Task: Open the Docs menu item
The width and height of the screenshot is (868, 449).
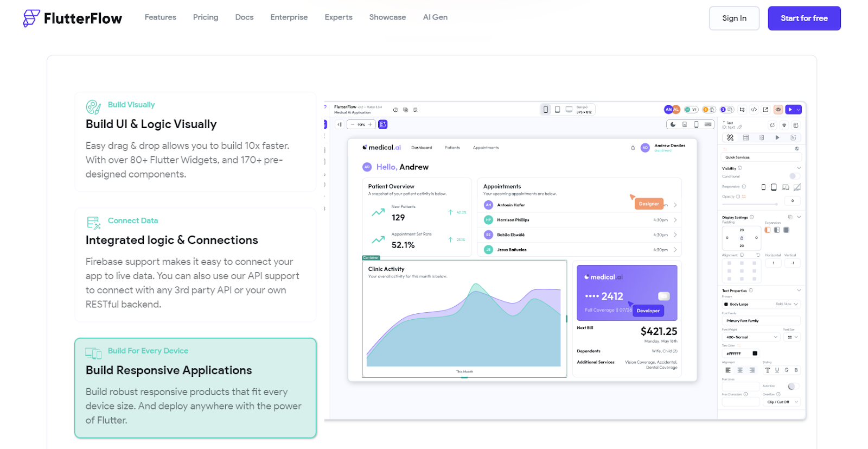Action: [244, 17]
